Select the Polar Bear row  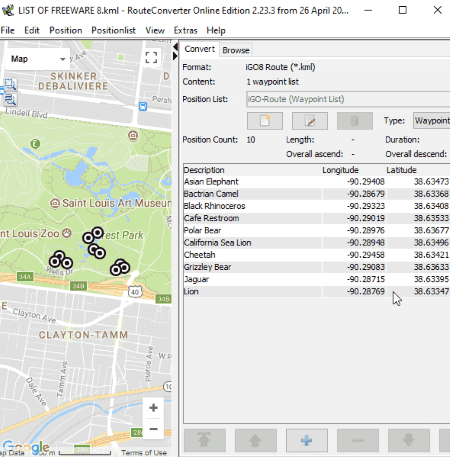tap(317, 231)
